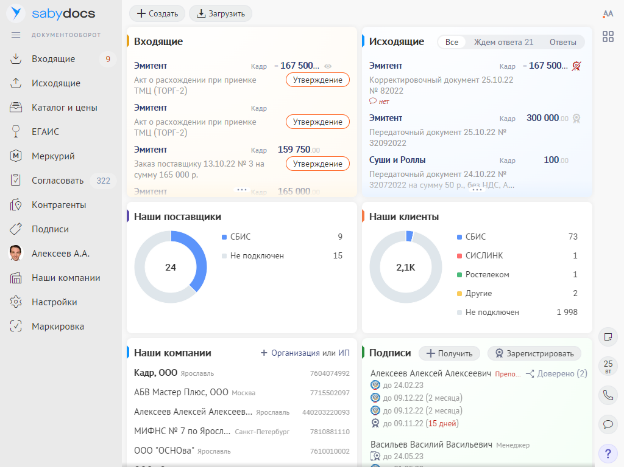This screenshot has height=467, width=624.
Task: Open the АБВ Мастер Плюс, ООО row
Action: 242,392
